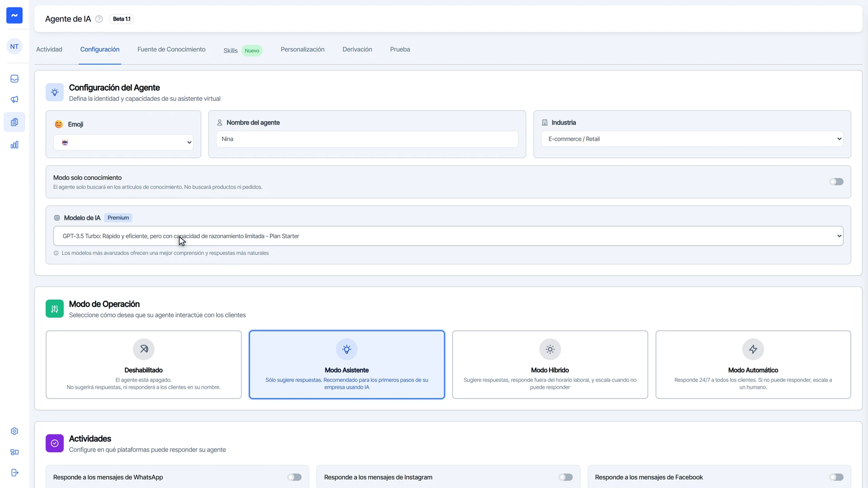Open the Prueba tab
Image resolution: width=868 pixels, height=488 pixels.
(400, 49)
